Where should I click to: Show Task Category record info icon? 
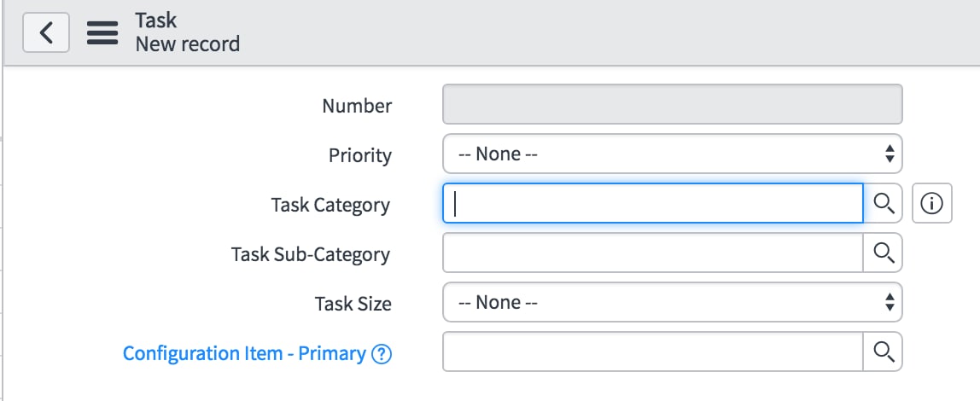[x=932, y=203]
